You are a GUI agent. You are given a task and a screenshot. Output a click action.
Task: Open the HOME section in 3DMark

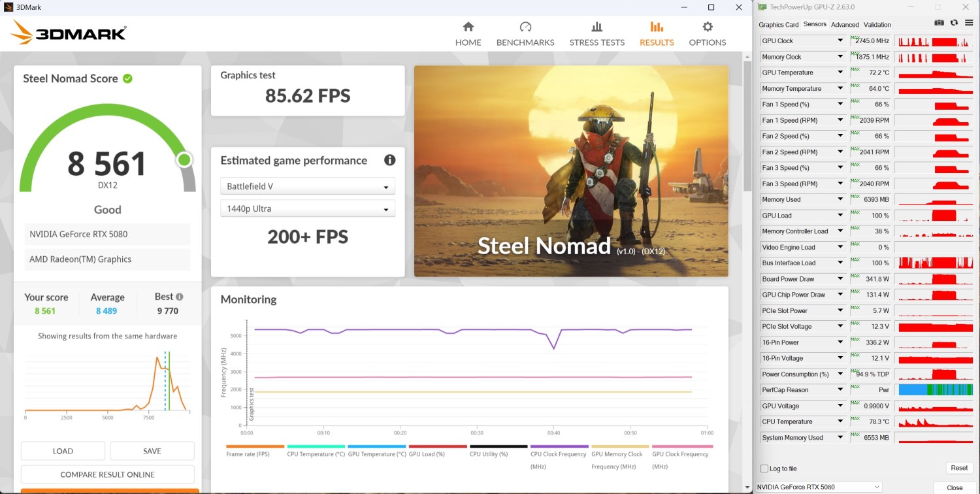pos(468,34)
